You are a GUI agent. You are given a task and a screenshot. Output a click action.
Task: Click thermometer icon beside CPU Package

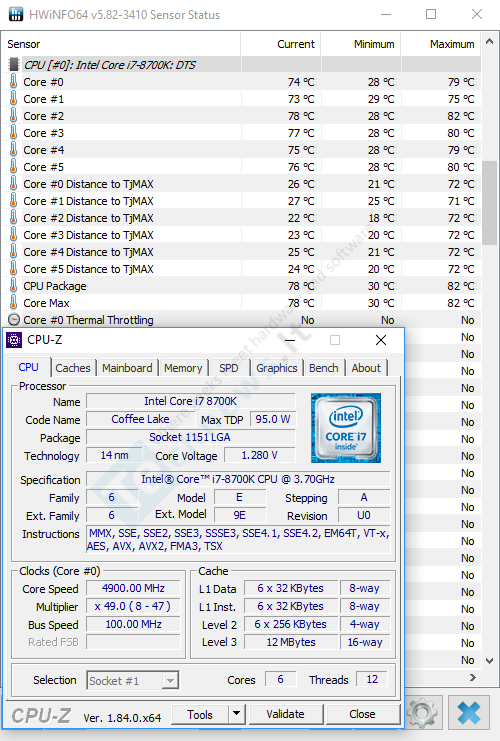pyautogui.click(x=14, y=286)
